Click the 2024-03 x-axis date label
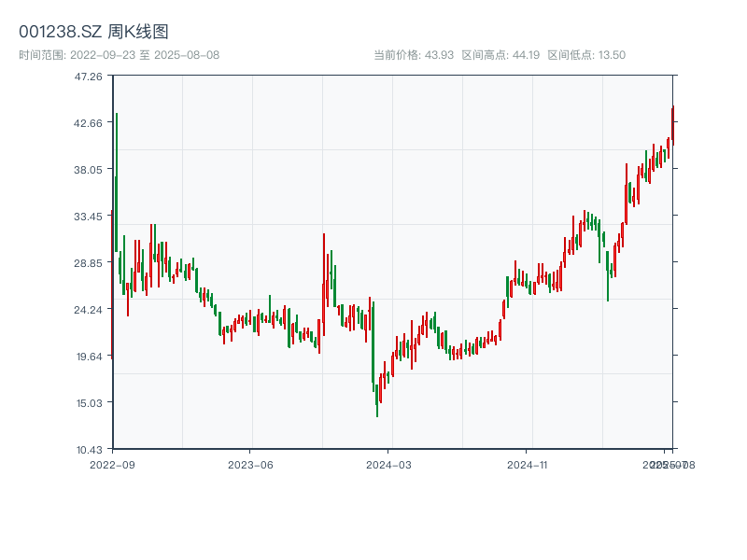Screen dimensions: 747x560 coord(389,464)
